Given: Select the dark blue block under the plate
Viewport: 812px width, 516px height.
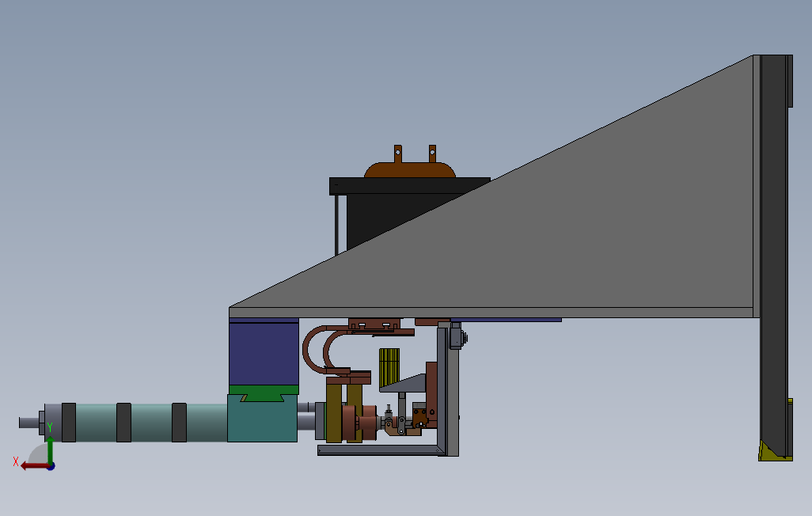Looking at the screenshot, I should 264,354.
